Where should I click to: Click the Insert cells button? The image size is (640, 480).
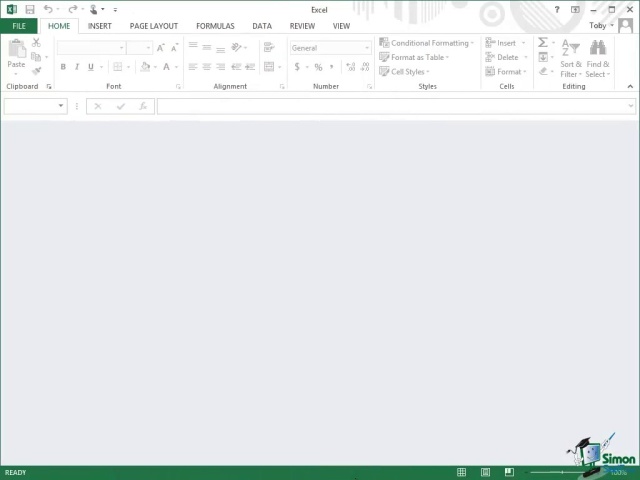[x=506, y=43]
